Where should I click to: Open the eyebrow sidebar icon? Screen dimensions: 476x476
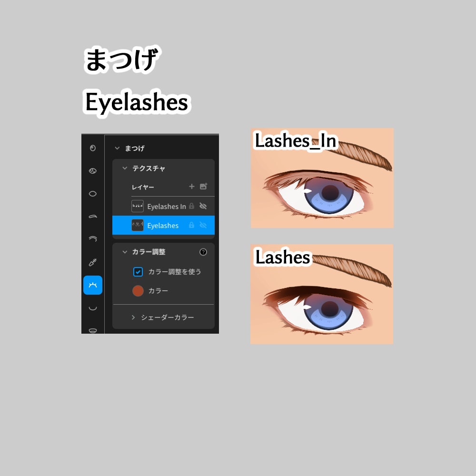coord(93,217)
